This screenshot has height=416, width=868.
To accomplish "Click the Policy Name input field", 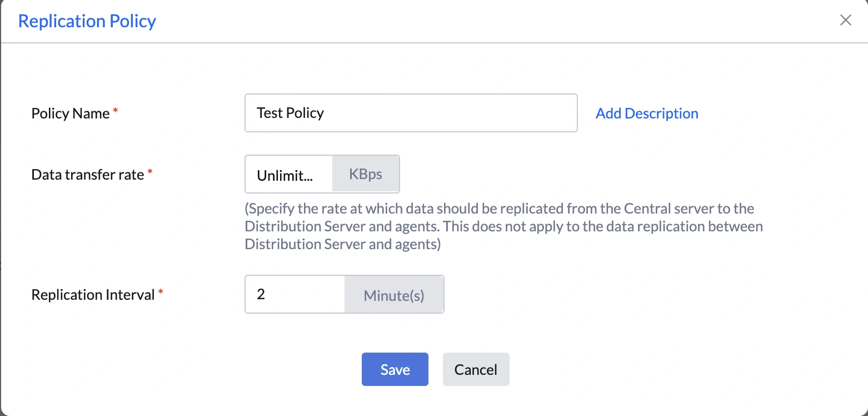I will 411,113.
